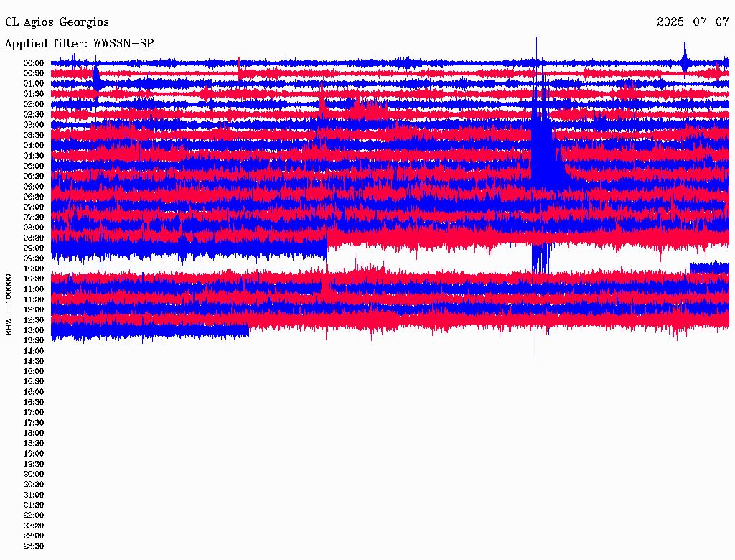Select the 14:30 time label
Image resolution: width=735 pixels, height=560 pixels.
pos(34,361)
